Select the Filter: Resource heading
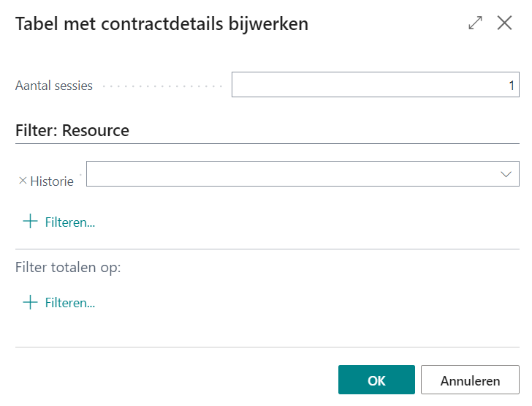The width and height of the screenshot is (532, 406). (72, 131)
